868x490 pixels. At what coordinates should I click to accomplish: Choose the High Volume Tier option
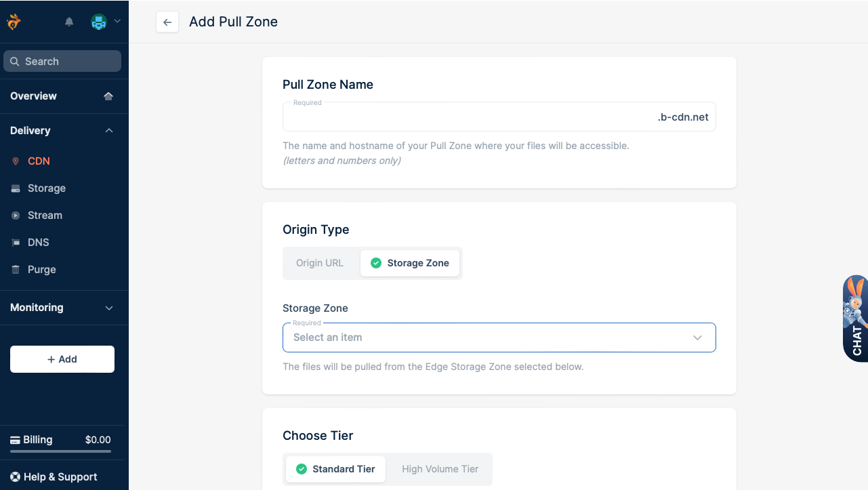(440, 469)
